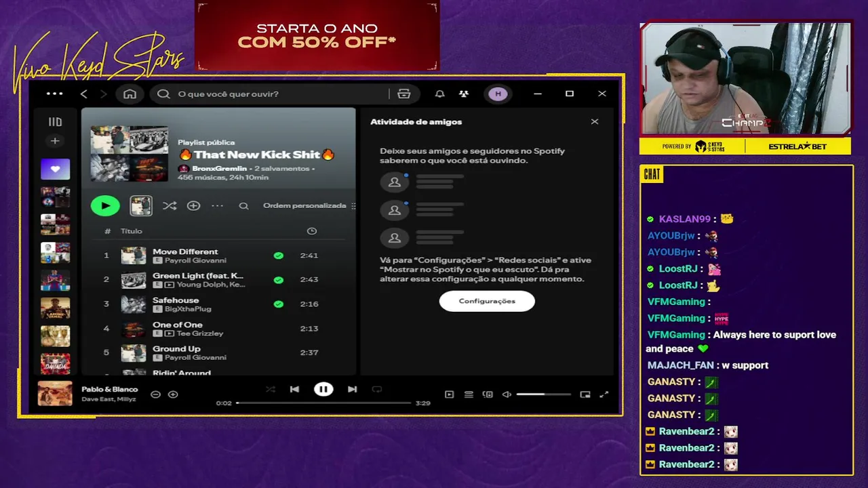
Task: Open the three-dots menu in Spotify title bar
Action: pyautogui.click(x=55, y=94)
